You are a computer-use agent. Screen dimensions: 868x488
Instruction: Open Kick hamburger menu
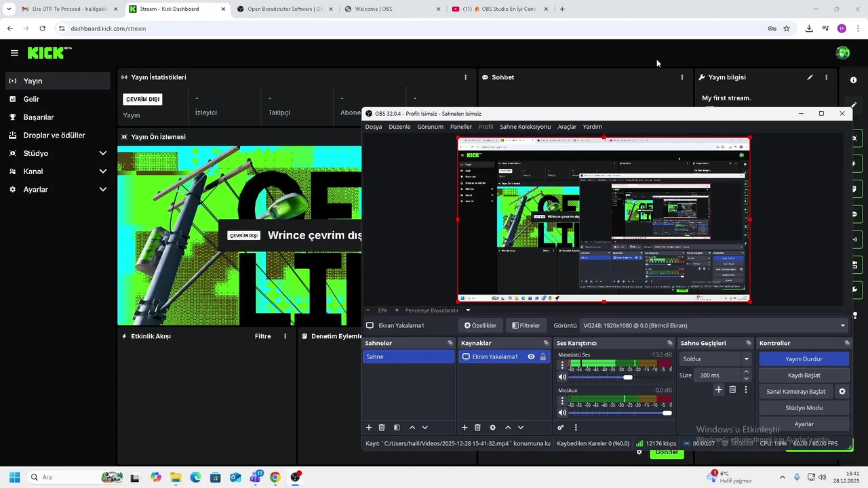click(14, 53)
